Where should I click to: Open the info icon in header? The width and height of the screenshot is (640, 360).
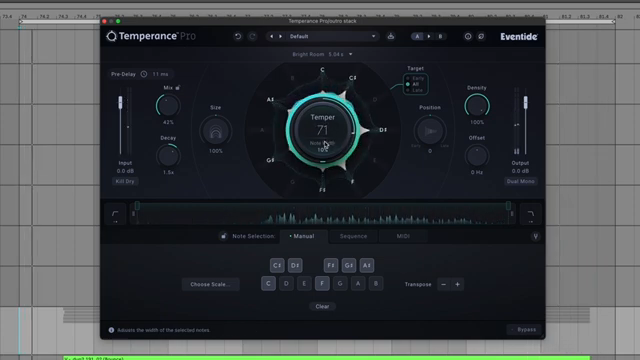coord(468,36)
